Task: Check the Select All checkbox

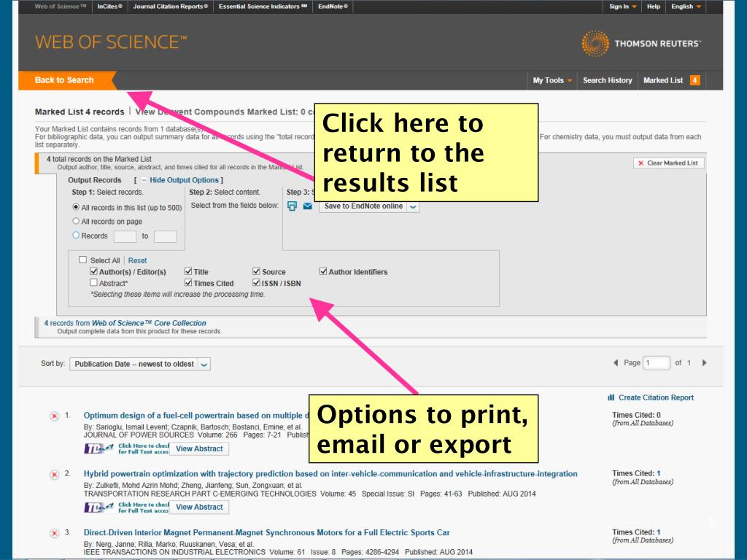Action: pos(83,260)
